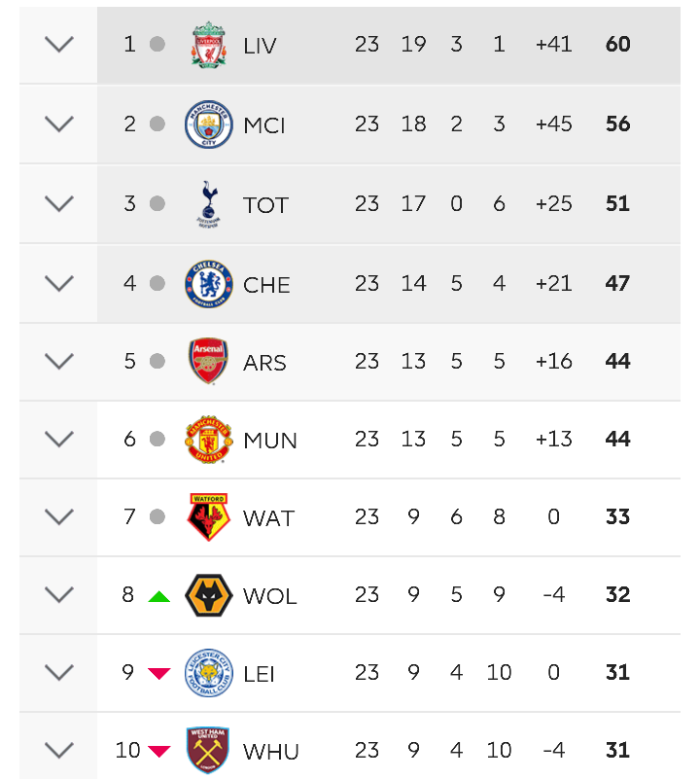Click the Leicester City fox badge
Screen dimensions: 700x779
pyautogui.click(x=209, y=673)
